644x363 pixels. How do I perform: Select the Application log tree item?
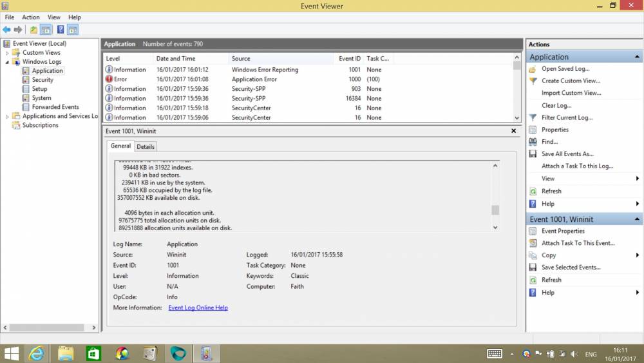[47, 71]
